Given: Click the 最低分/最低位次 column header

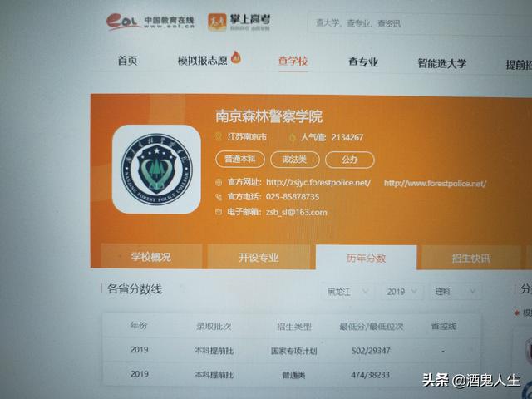Looking at the screenshot, I should pyautogui.click(x=372, y=327).
